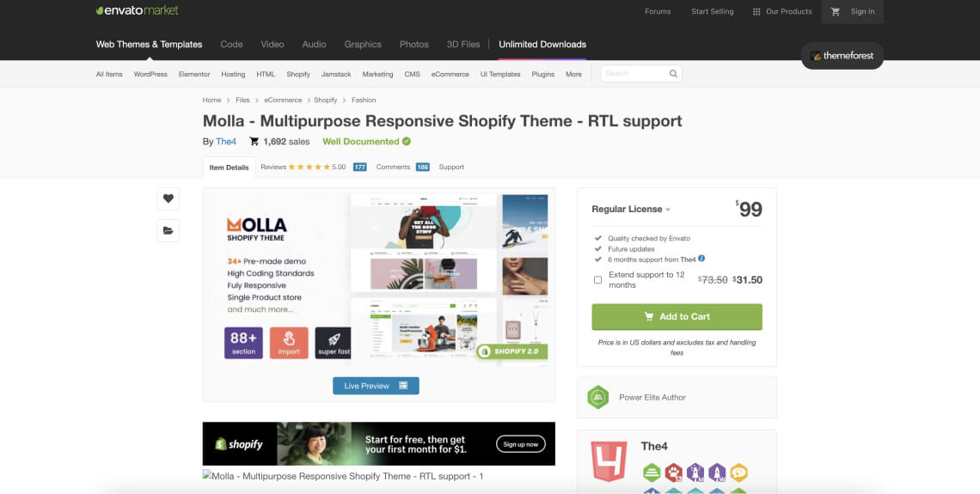
Task: Expand the More category menu
Action: click(573, 74)
